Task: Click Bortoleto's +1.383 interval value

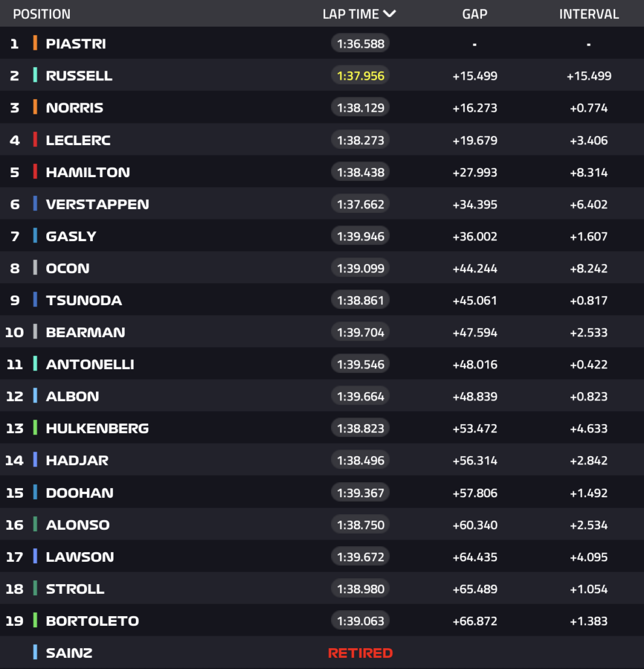Action: (588, 621)
